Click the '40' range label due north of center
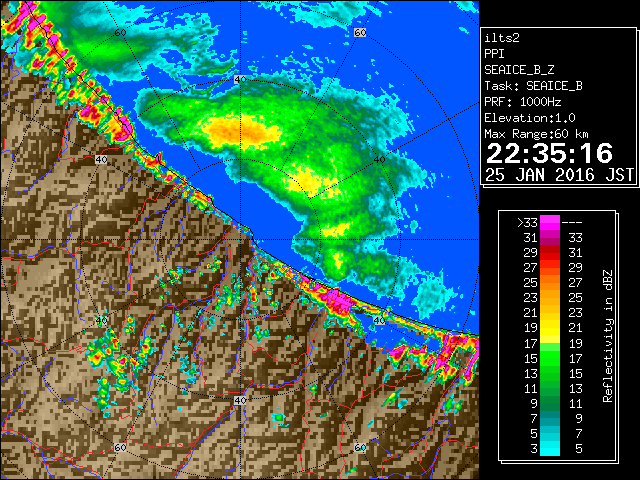 coord(240,80)
